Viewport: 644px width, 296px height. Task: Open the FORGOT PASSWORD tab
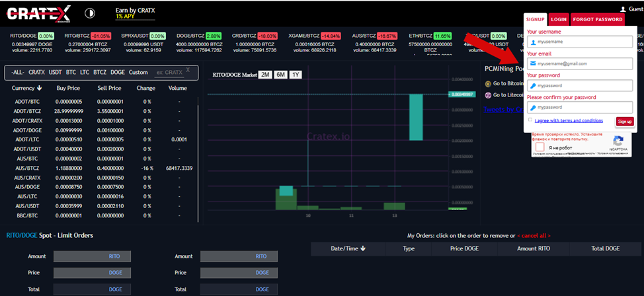[x=598, y=20]
